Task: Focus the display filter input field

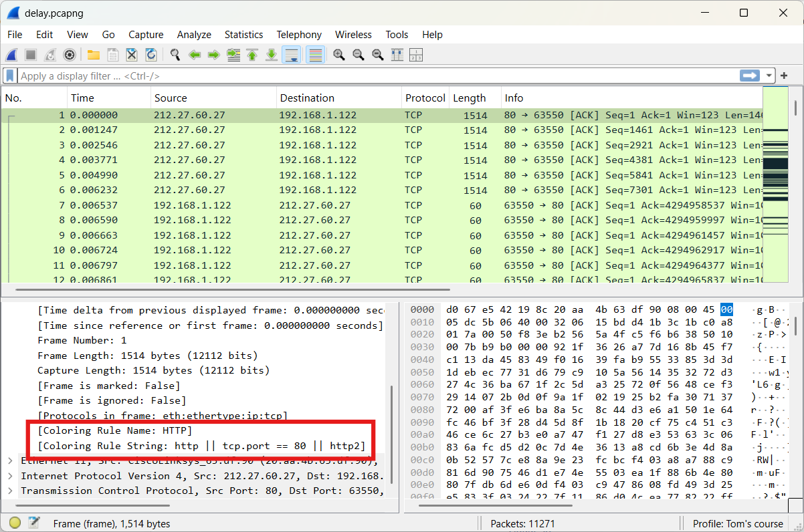Action: (x=378, y=76)
